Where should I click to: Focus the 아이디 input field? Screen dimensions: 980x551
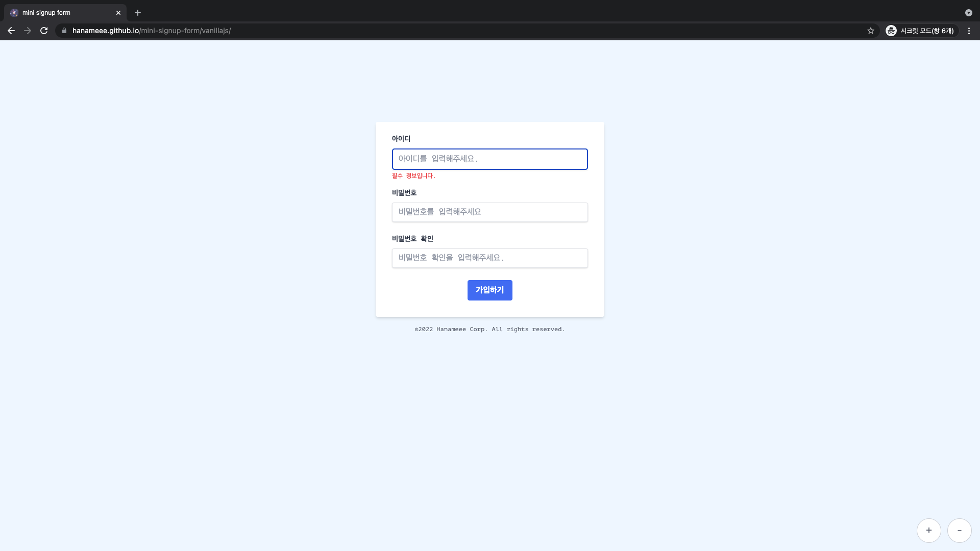[490, 159]
